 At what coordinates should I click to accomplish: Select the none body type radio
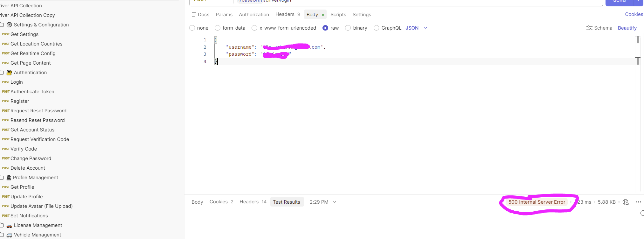(192, 28)
